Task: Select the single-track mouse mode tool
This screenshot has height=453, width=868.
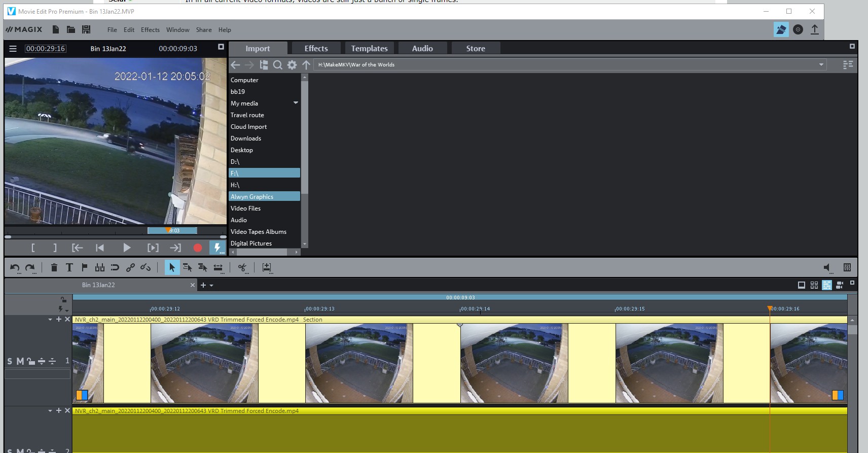Action: point(187,267)
